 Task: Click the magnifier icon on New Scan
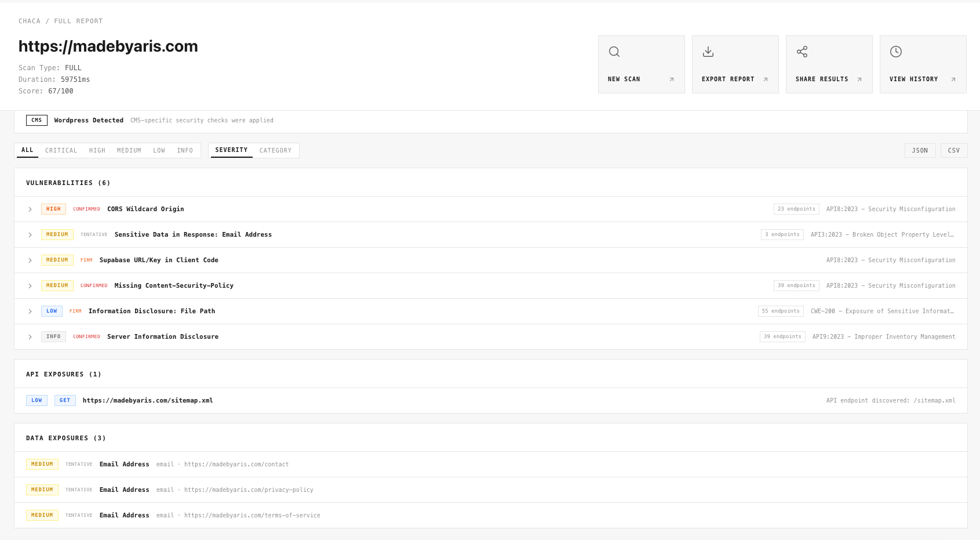coord(614,52)
